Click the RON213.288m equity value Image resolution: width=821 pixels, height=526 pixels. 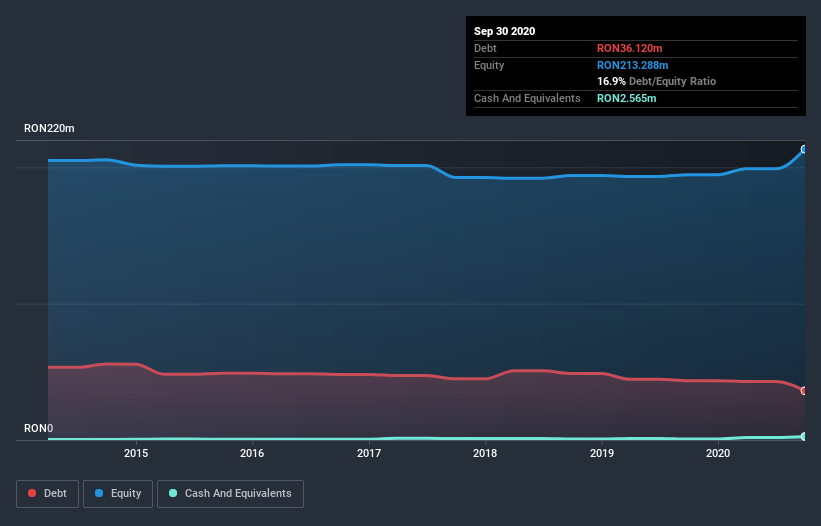[x=633, y=65]
